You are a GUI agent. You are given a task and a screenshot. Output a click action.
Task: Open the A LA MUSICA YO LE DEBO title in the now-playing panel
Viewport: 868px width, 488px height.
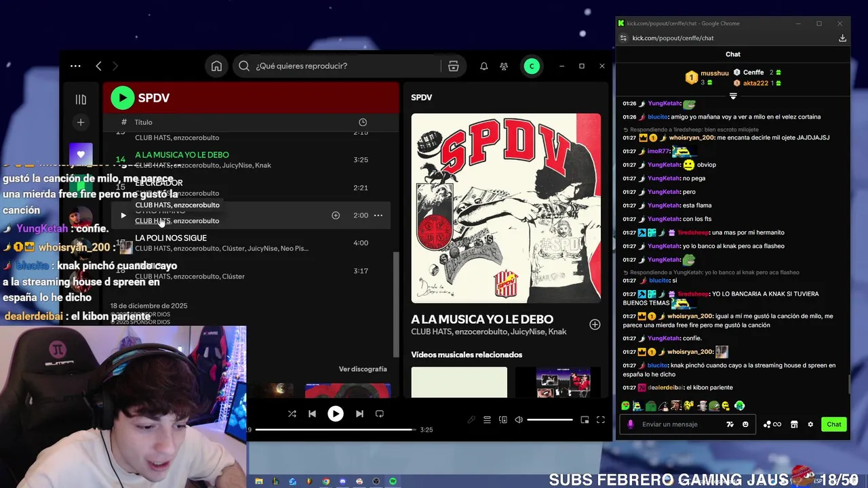coord(482,319)
